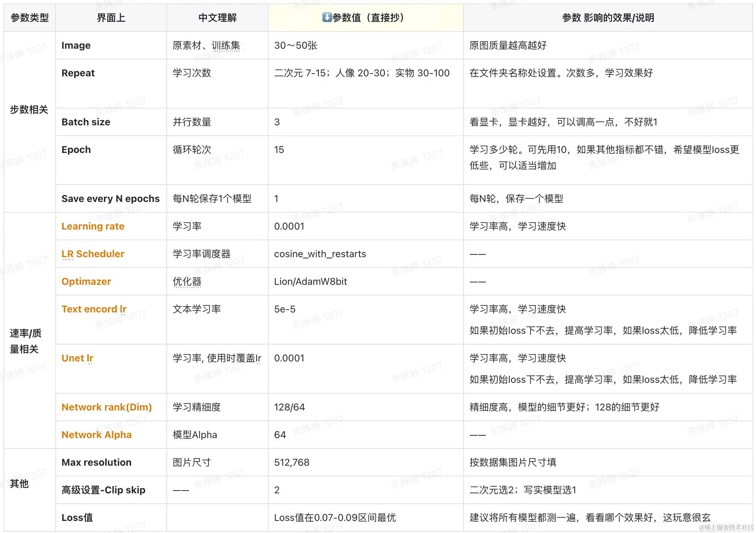
Task: Select the 中文理解 column header
Action: coord(217,18)
